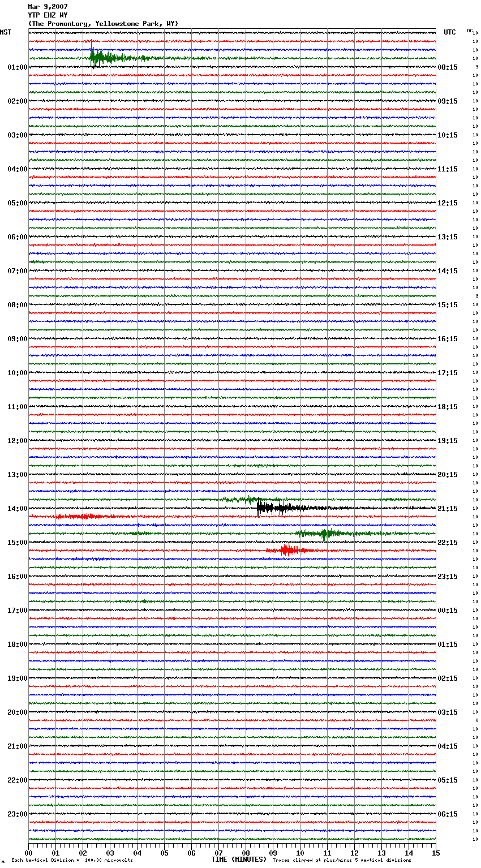Click the 04:15 UTC time label
Screen dimensions: 481x868
point(448,746)
